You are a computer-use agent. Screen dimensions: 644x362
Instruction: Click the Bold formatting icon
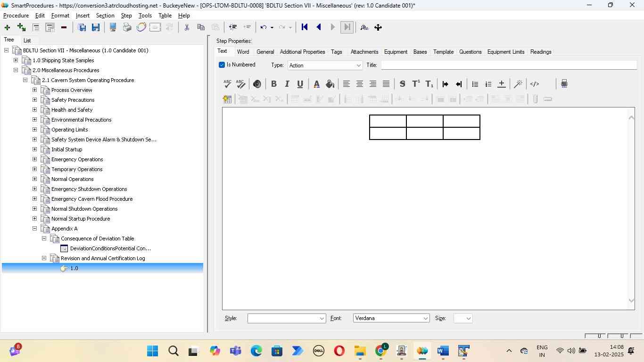click(273, 84)
